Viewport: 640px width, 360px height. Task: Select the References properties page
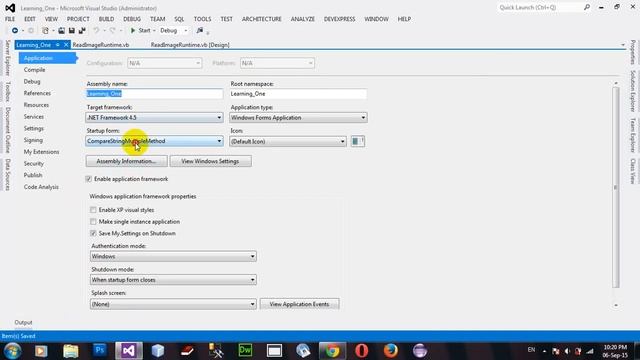coord(37,93)
